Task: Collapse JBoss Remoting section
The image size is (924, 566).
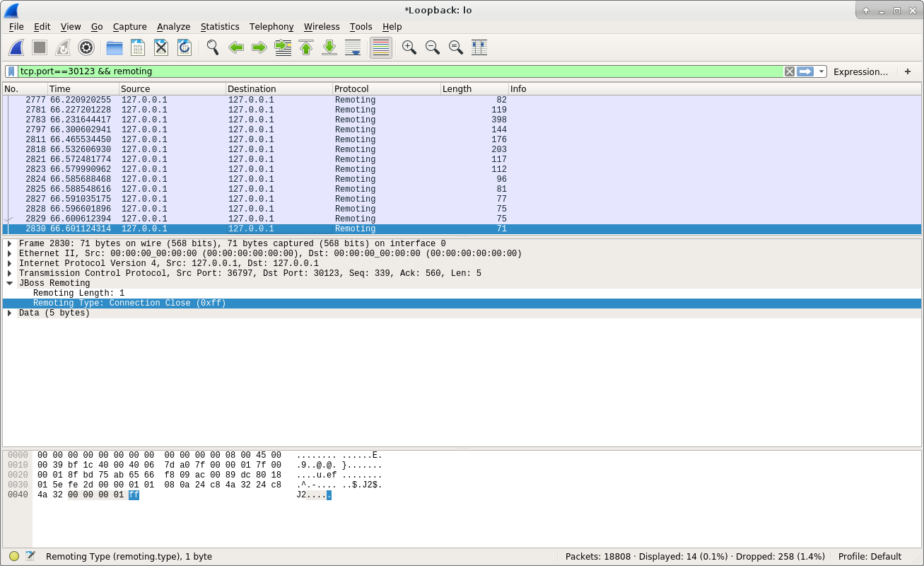Action: 10,283
